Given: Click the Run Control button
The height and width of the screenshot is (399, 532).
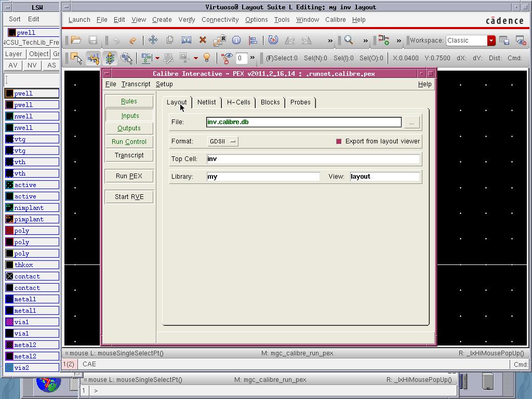Looking at the screenshot, I should (129, 142).
